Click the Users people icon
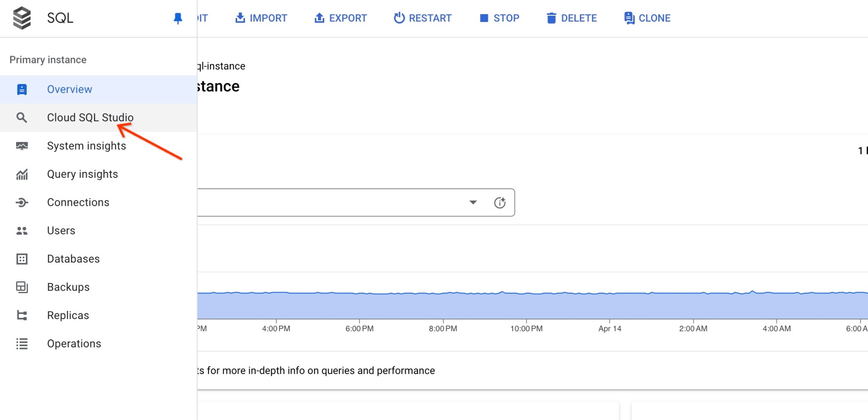Image resolution: width=868 pixels, height=420 pixels. (x=22, y=231)
